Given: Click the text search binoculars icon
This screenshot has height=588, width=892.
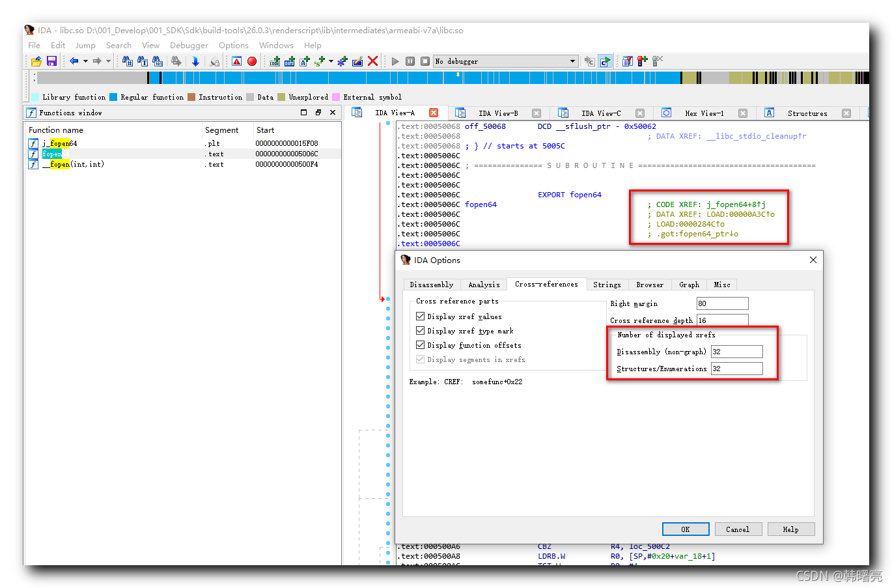Looking at the screenshot, I should [x=143, y=61].
